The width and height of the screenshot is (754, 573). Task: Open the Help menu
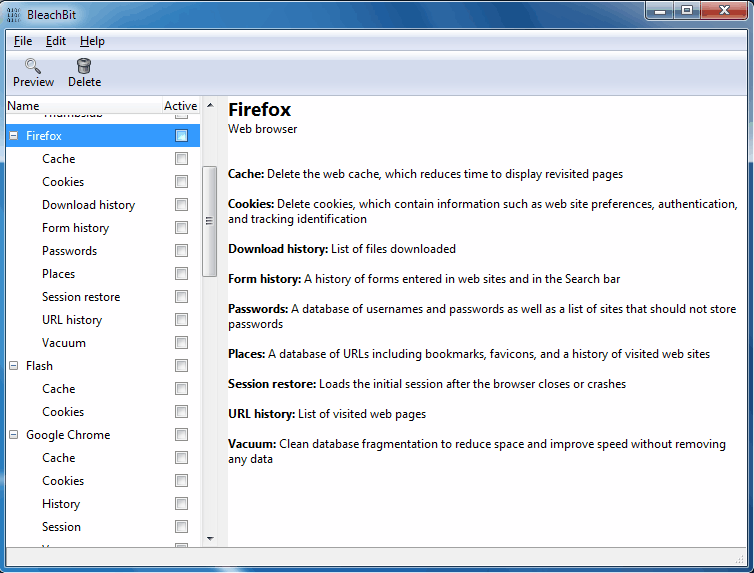click(x=92, y=41)
